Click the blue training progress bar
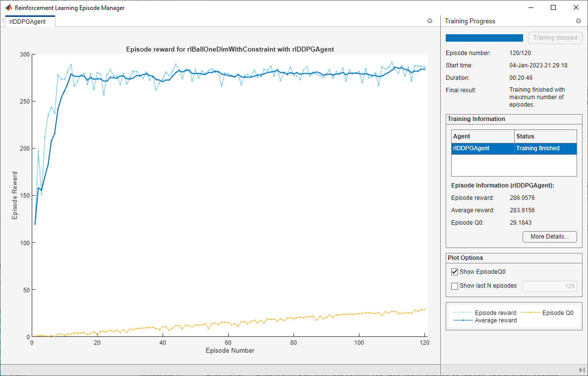 coord(484,37)
